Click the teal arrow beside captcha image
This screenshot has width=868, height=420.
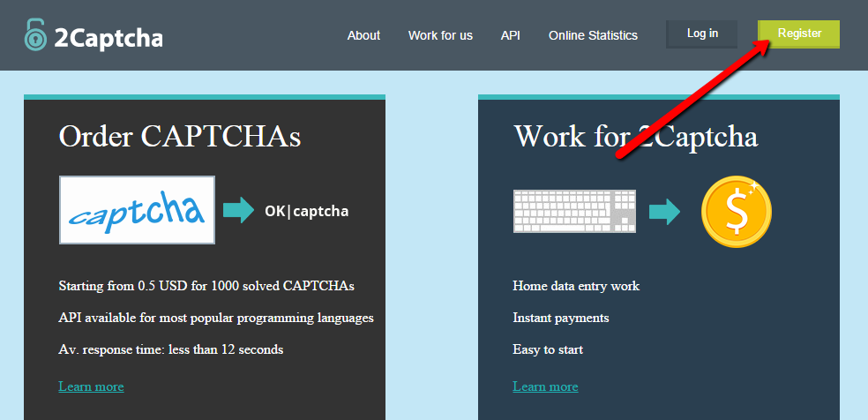click(238, 210)
